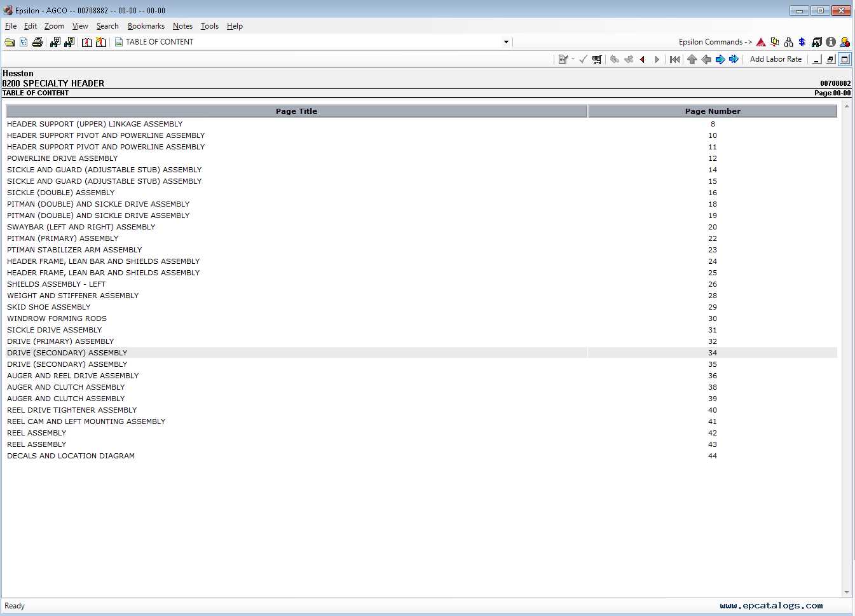Click the skip to first page icon
Screen dimensions: 855x616
[675, 59]
